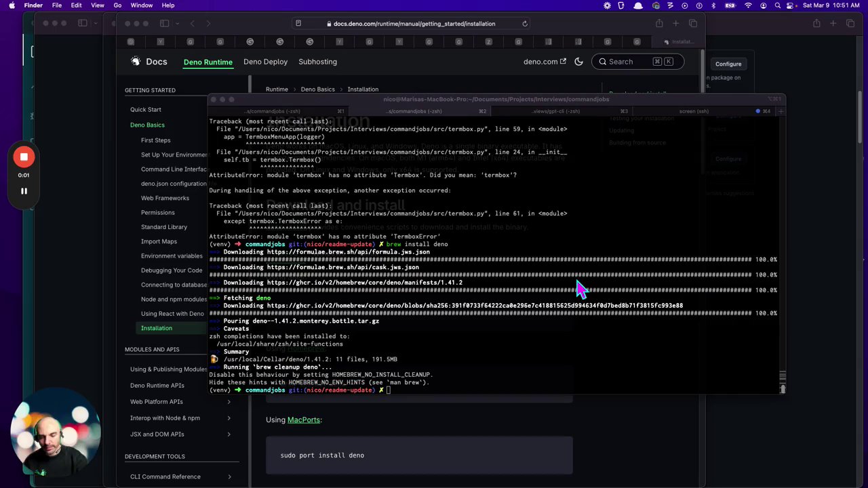
Task: Open the Web Frameworks sidebar page
Action: [x=165, y=198]
